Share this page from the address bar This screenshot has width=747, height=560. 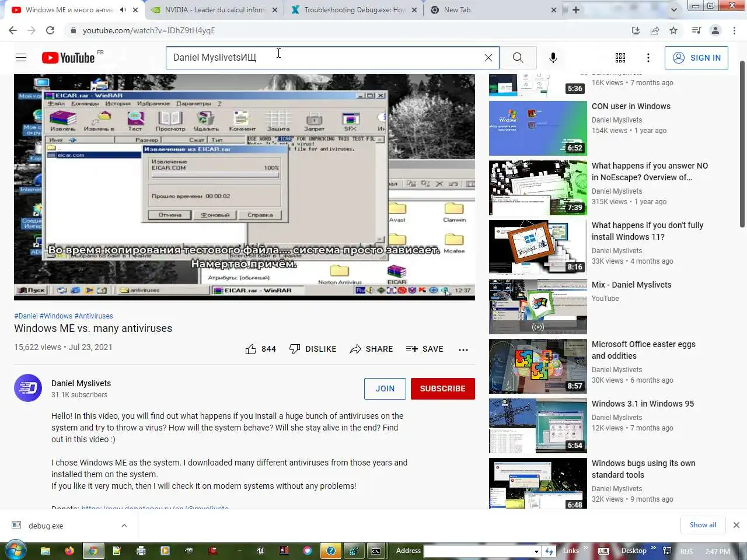[x=655, y=30]
